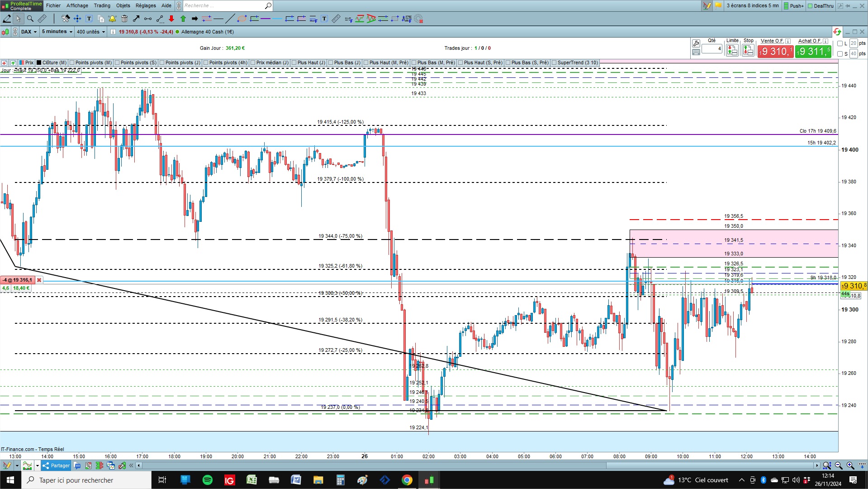Toggle Points pivots (J) indicator checkbox

[x=162, y=62]
